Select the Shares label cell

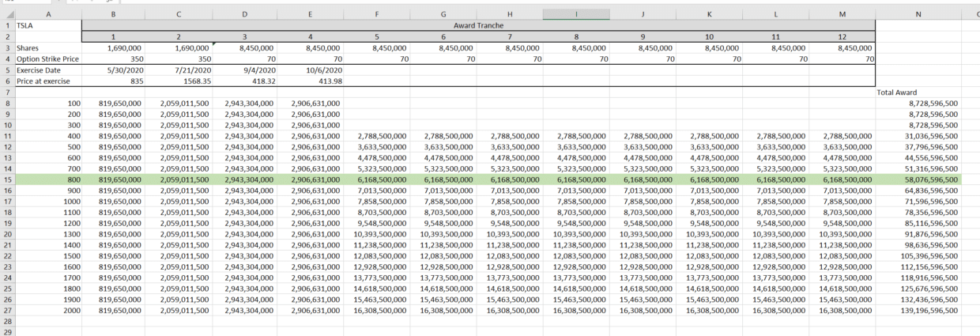coord(47,47)
